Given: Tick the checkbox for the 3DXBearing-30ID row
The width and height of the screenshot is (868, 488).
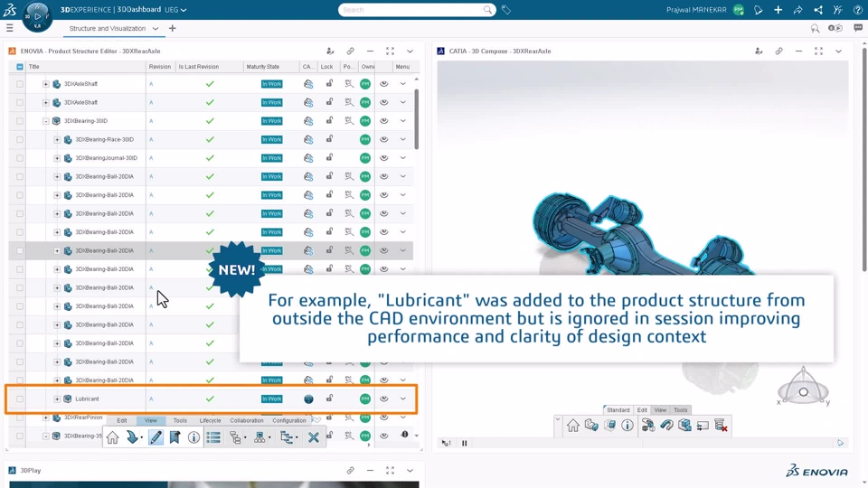Looking at the screenshot, I should (x=19, y=121).
